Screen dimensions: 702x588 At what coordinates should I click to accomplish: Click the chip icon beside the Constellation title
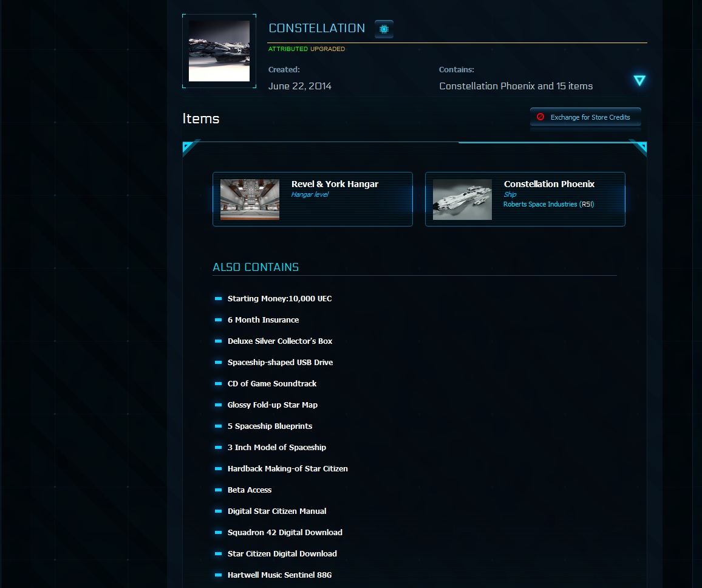pyautogui.click(x=384, y=29)
